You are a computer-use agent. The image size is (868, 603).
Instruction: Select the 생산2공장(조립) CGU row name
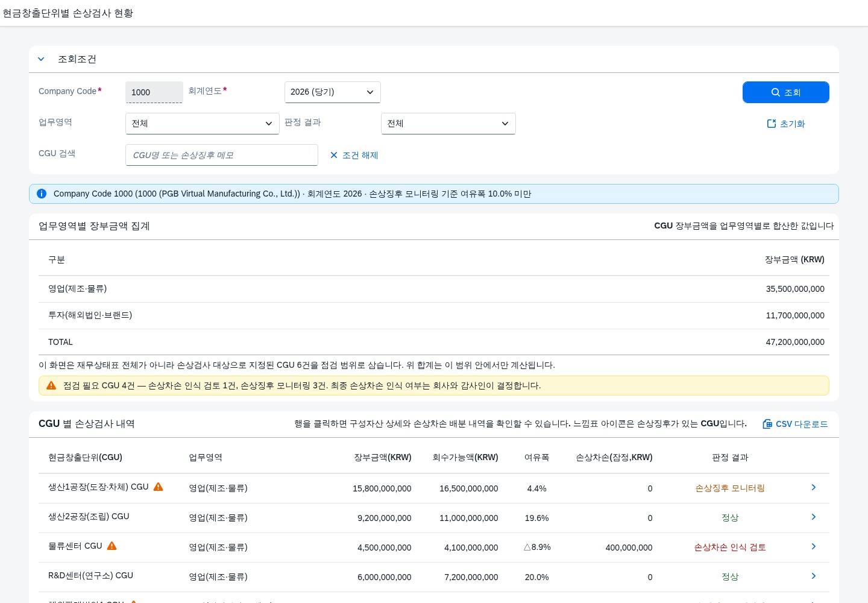tap(89, 517)
